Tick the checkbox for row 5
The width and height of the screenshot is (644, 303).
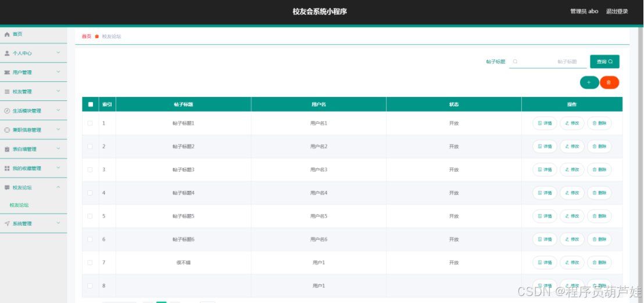(x=90, y=216)
